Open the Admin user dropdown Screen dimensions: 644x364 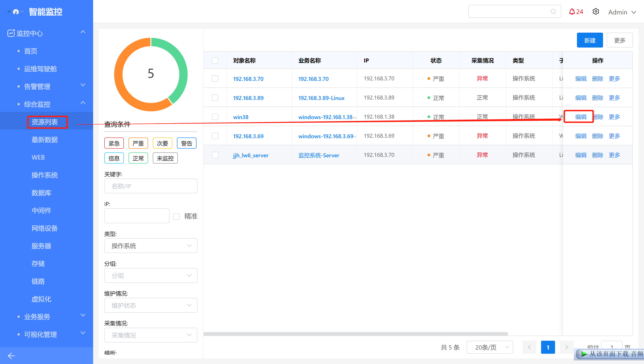coord(622,12)
